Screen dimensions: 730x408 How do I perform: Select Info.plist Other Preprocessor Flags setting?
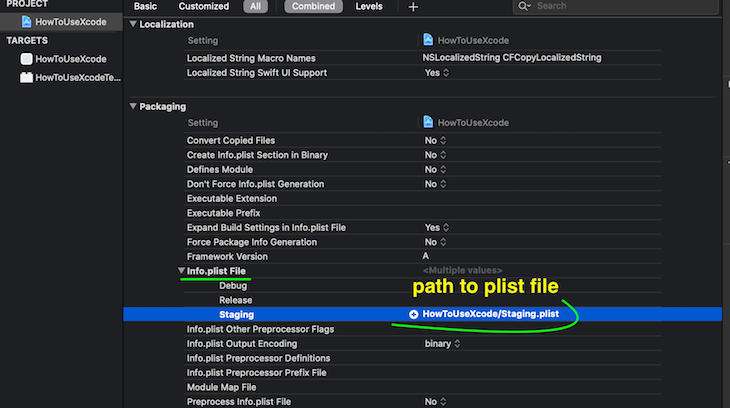260,329
